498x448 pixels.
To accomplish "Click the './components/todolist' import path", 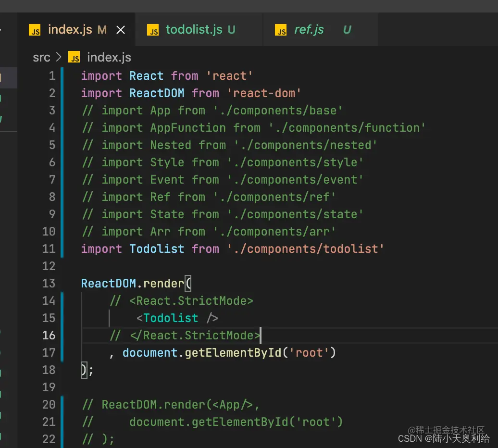I will (x=305, y=249).
